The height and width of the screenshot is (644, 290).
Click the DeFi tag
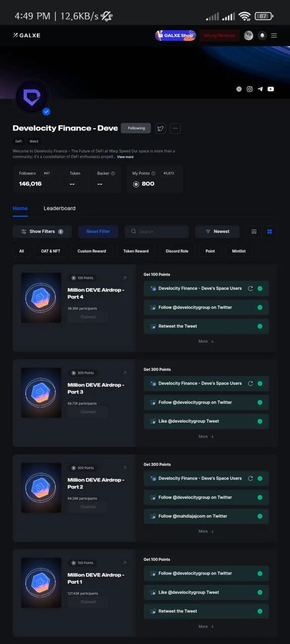point(18,141)
